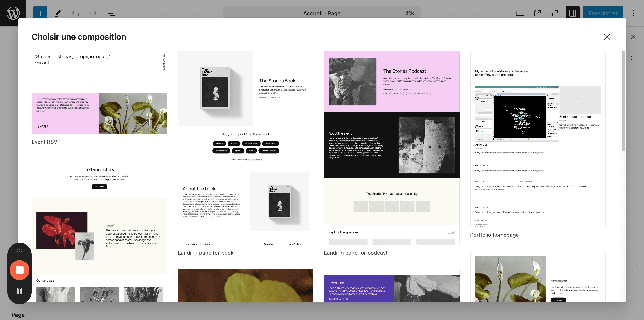
Task: Select the pencil edit tool
Action: click(x=58, y=13)
